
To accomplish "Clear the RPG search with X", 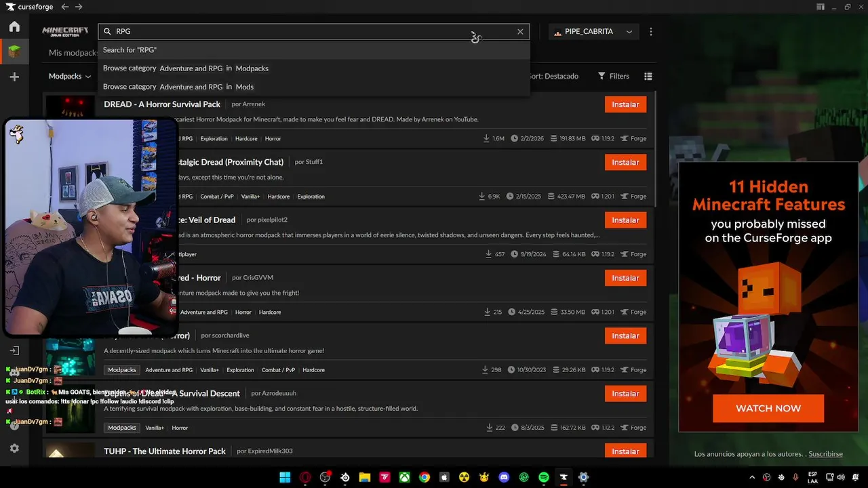I will click(520, 31).
